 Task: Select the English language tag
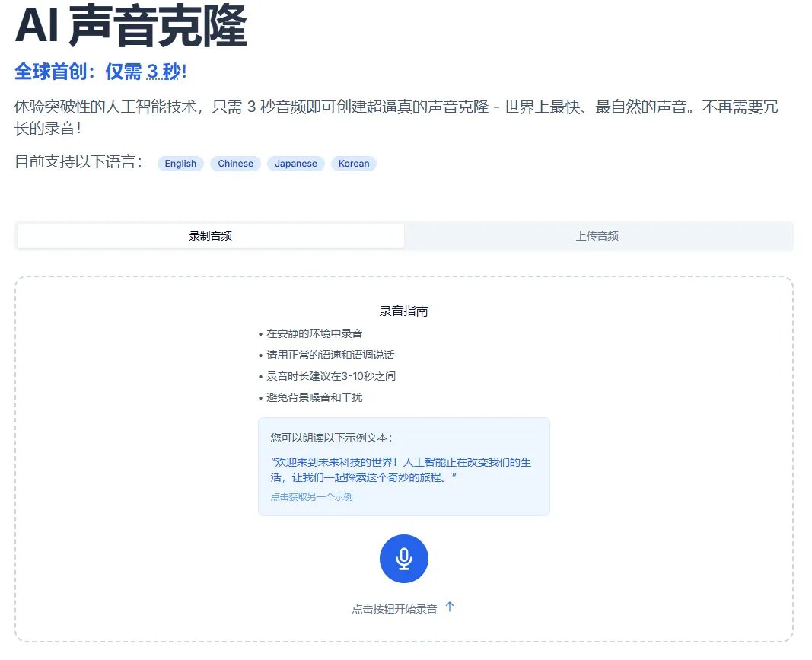pyautogui.click(x=180, y=164)
